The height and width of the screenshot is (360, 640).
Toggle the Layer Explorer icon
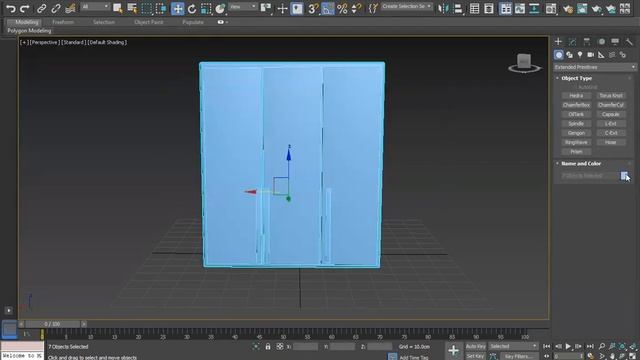[489, 8]
